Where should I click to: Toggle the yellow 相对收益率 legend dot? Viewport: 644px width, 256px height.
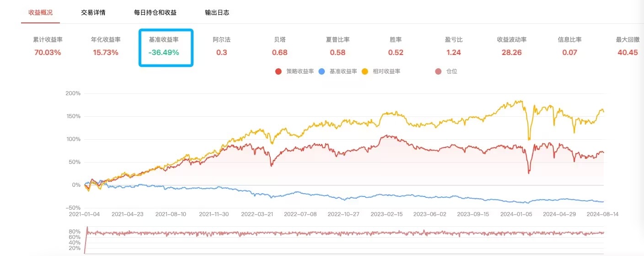pos(365,71)
